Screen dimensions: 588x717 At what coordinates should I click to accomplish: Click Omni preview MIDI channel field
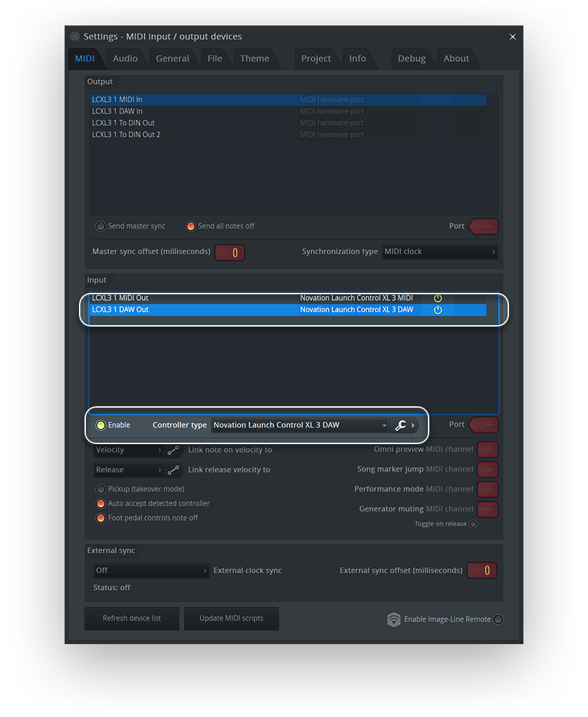pos(488,450)
